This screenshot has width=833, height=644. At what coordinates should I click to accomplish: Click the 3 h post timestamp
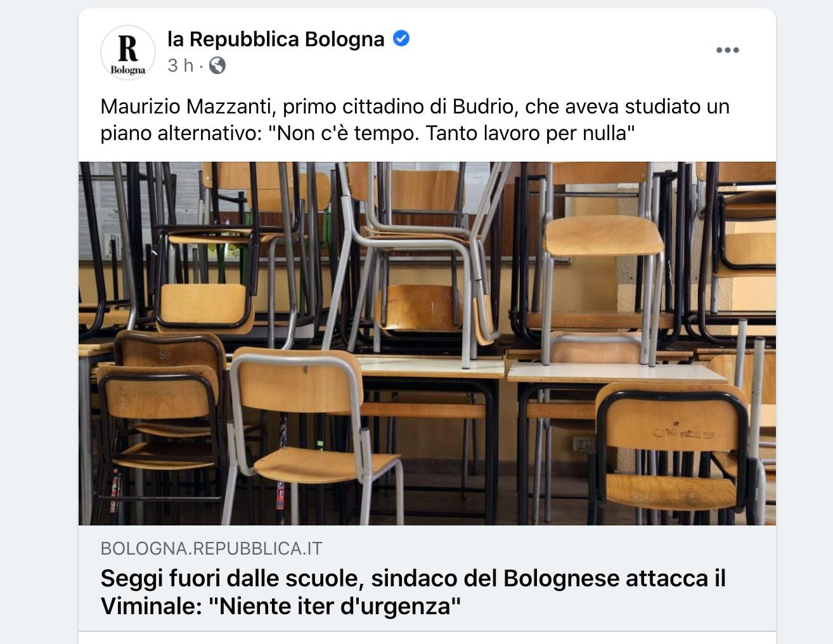click(x=180, y=65)
